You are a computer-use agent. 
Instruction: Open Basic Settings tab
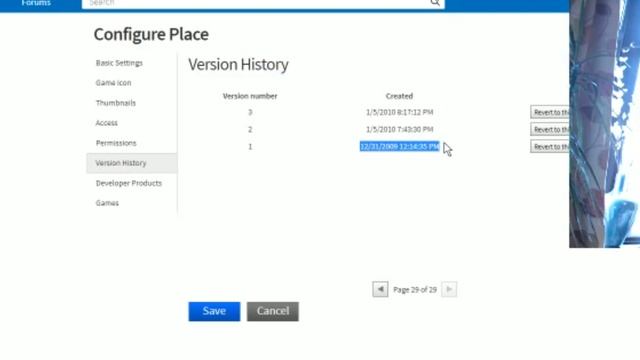[x=119, y=63]
